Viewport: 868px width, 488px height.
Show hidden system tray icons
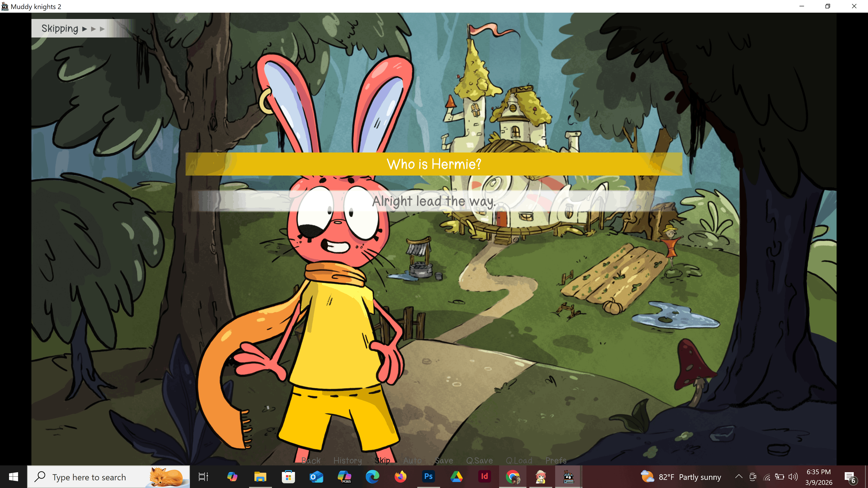coord(739,477)
